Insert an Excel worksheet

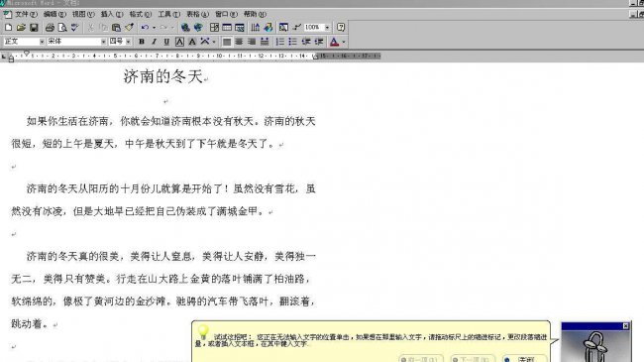tap(240, 28)
